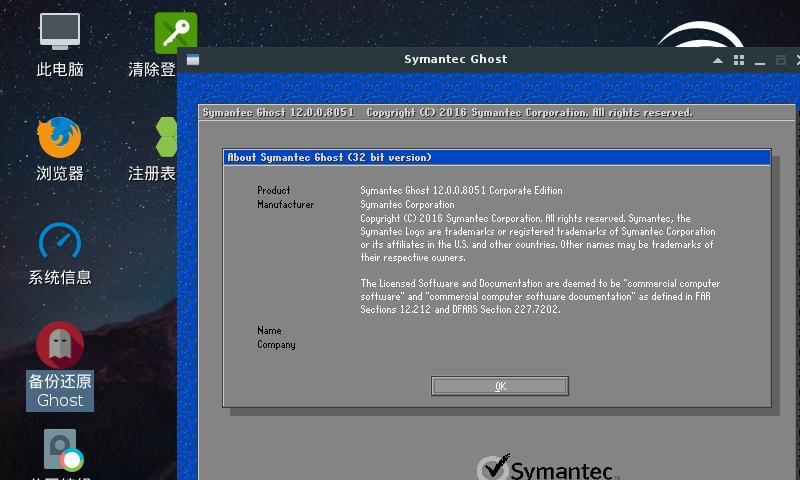800x480 pixels.
Task: Minimize the Symantec Ghost window
Action: 760,61
